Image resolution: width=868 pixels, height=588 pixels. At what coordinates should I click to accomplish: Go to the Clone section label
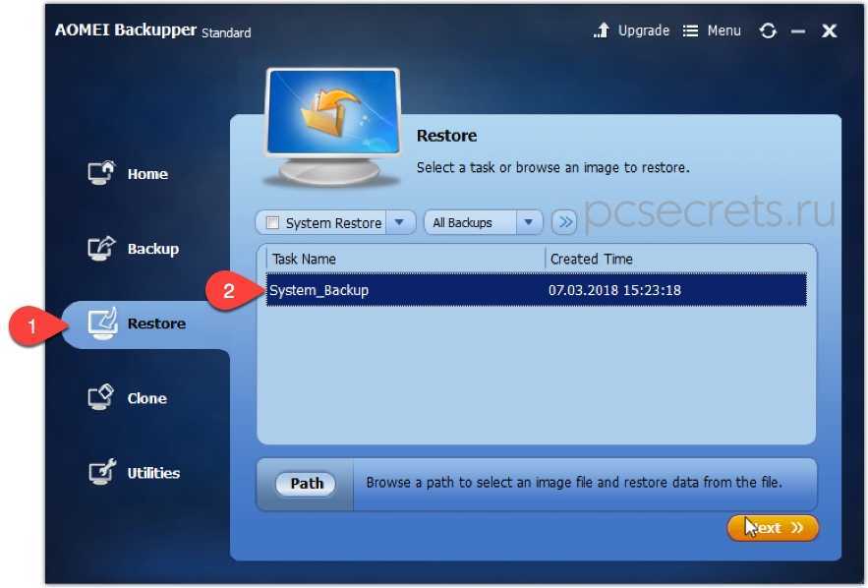(146, 398)
